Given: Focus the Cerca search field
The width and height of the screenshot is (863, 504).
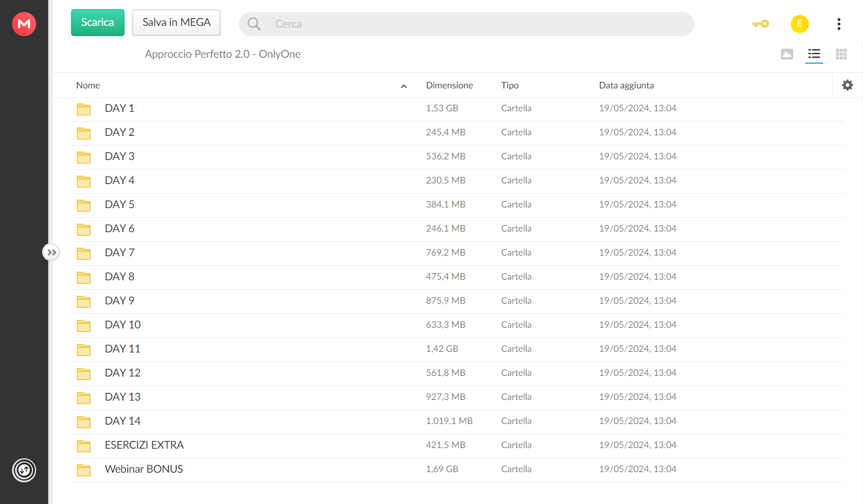Looking at the screenshot, I should click(466, 24).
